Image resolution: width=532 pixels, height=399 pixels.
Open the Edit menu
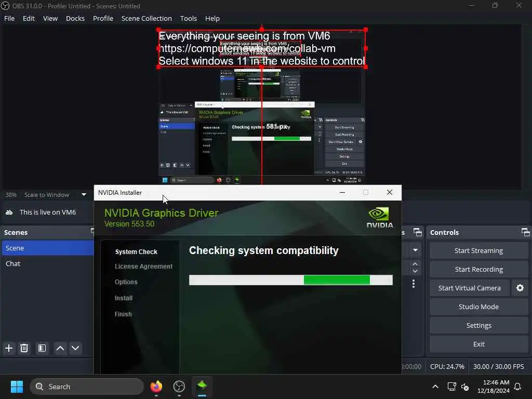(x=29, y=18)
